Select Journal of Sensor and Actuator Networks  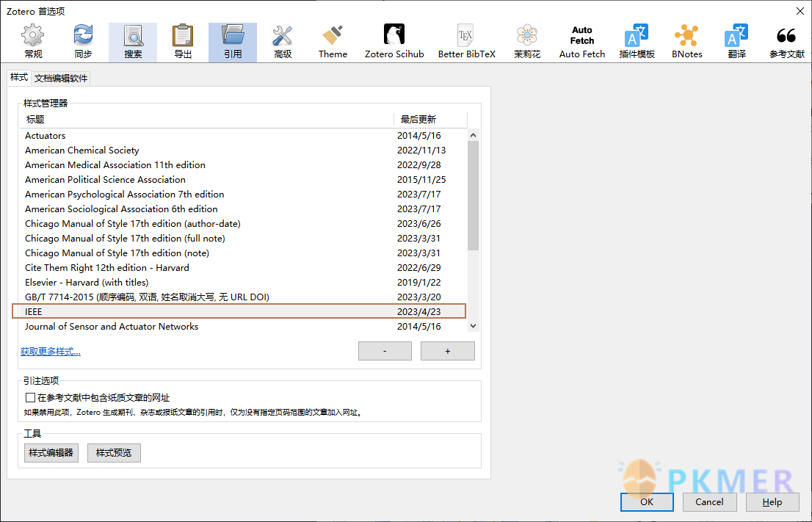click(x=244, y=326)
